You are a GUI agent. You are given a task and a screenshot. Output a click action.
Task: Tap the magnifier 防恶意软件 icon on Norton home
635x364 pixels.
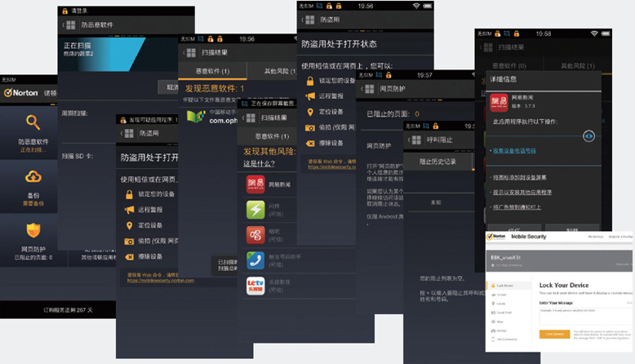coord(33,122)
